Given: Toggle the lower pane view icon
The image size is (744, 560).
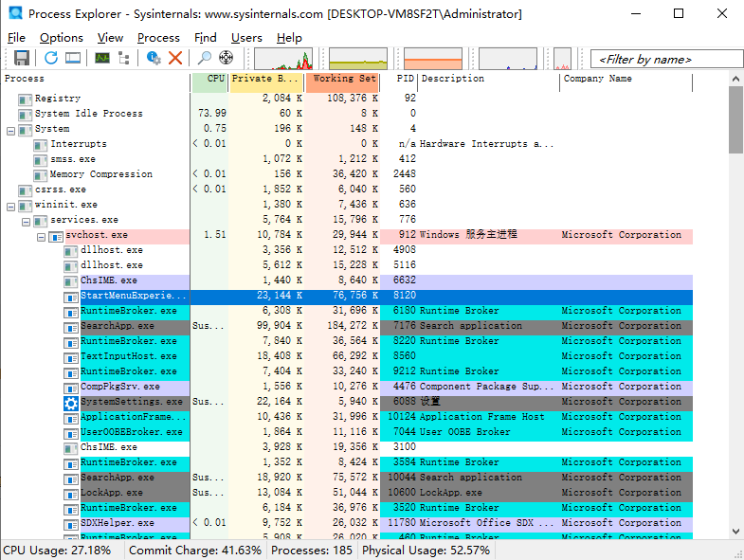Looking at the screenshot, I should pos(73,58).
